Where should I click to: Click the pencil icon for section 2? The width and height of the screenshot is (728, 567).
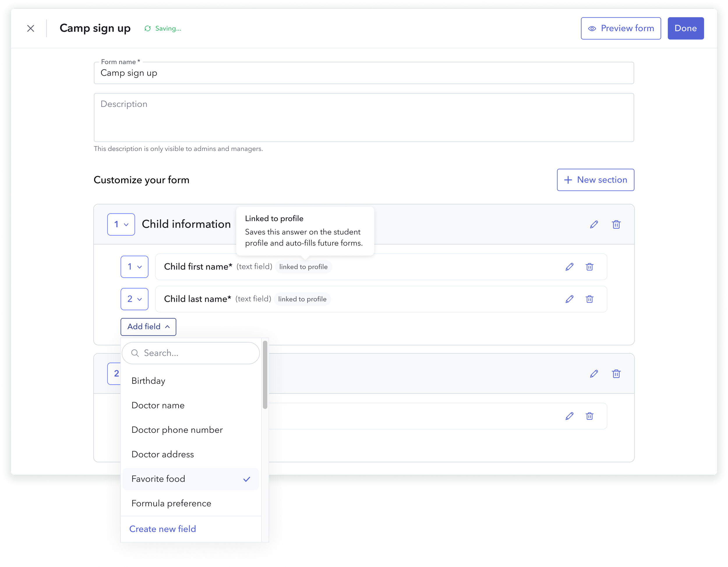click(594, 374)
